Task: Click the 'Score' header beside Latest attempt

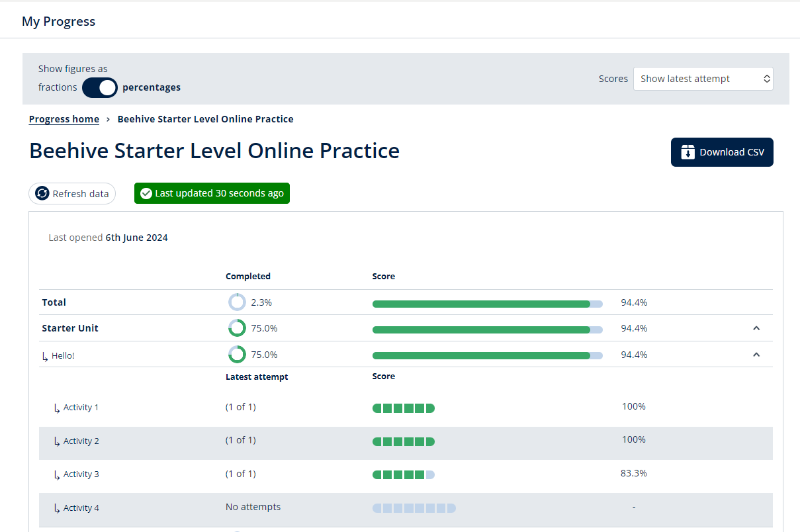Action: (x=384, y=377)
